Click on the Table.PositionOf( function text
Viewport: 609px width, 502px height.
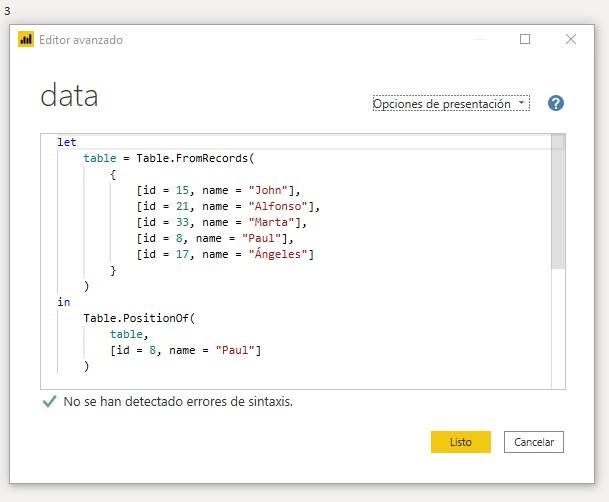tap(139, 318)
